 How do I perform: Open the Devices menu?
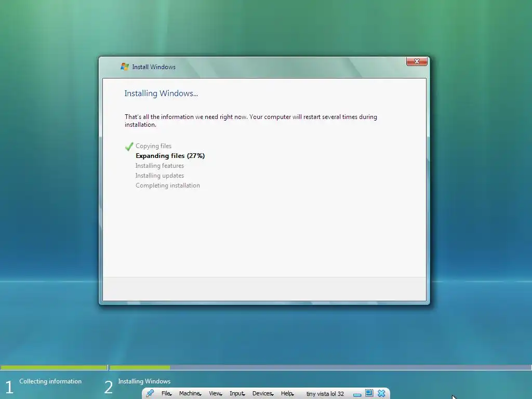(x=263, y=394)
